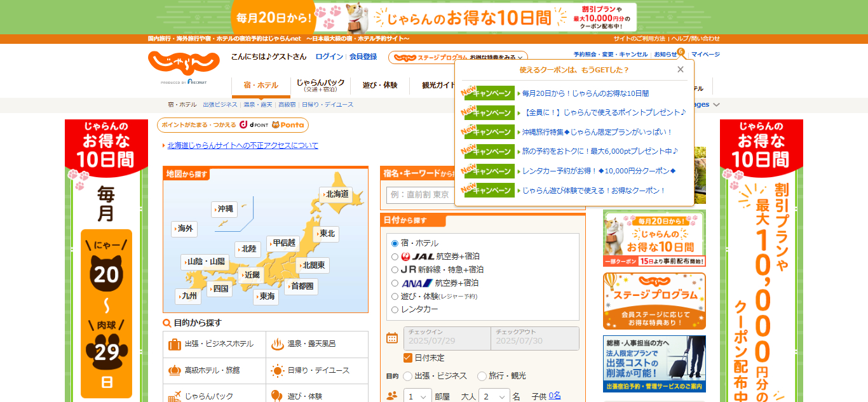Viewport: 868px width, 402px height.
Task: Close the coupon notification popup
Action: [681, 69]
